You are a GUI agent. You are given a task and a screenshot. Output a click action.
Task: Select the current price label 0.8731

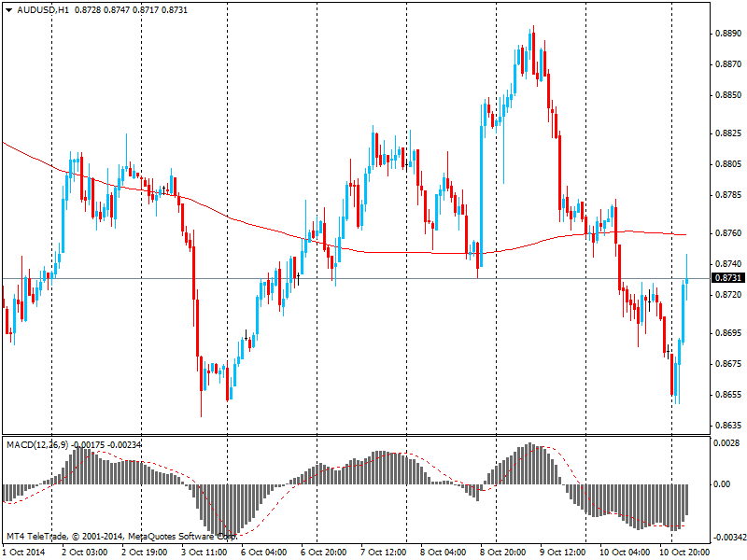727,278
